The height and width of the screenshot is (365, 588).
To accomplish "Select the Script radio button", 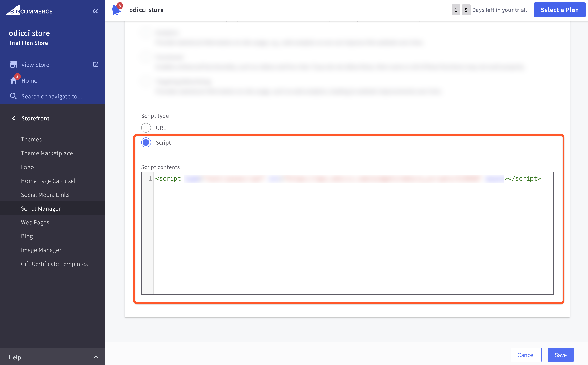I will tap(146, 142).
